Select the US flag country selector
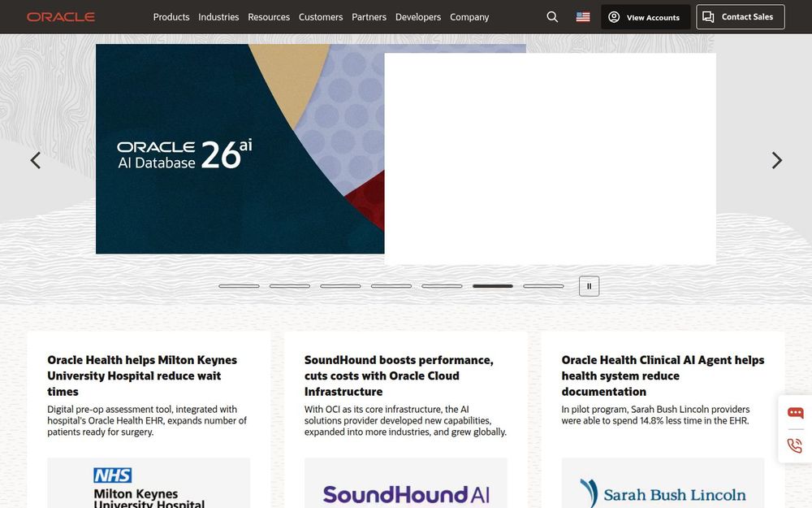This screenshot has height=508, width=812. tap(582, 17)
